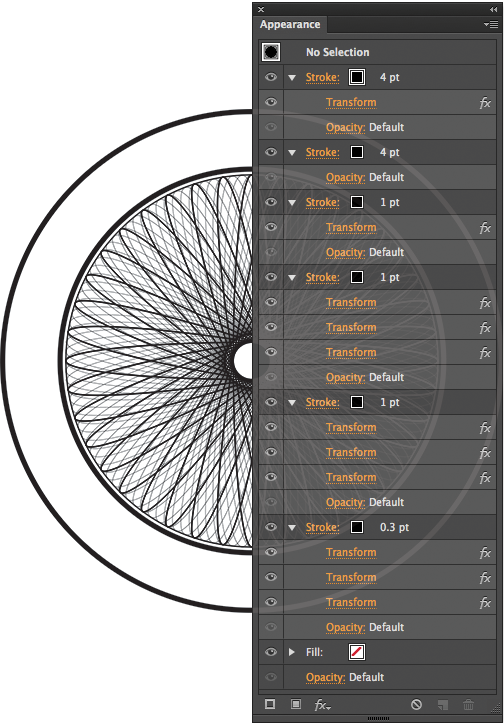
Task: Close the Appearance panel with the x
Action: [261, 9]
